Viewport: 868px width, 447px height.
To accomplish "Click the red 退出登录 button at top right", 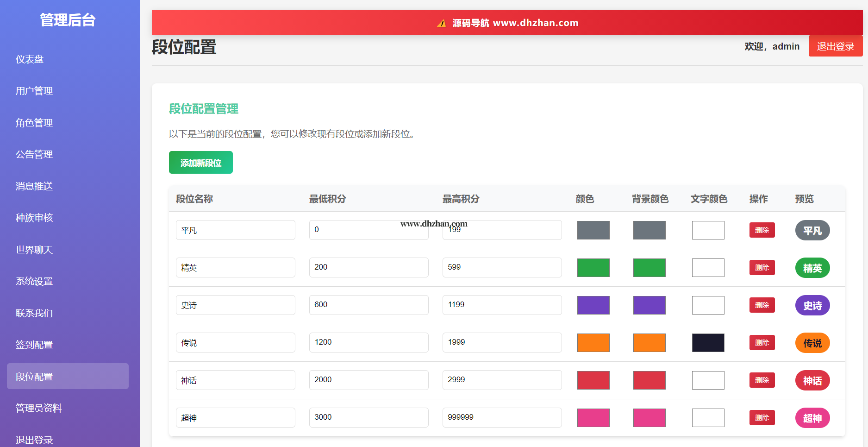I will pyautogui.click(x=835, y=46).
